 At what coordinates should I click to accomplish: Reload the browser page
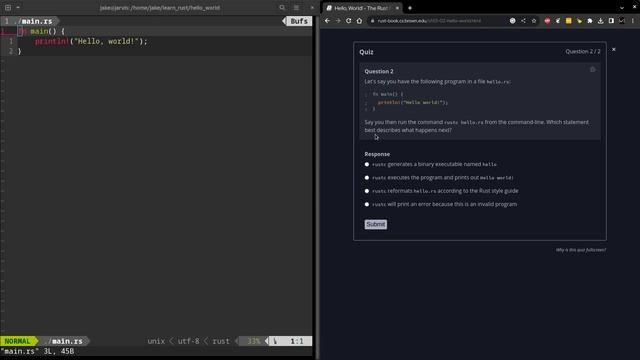pyautogui.click(x=349, y=20)
